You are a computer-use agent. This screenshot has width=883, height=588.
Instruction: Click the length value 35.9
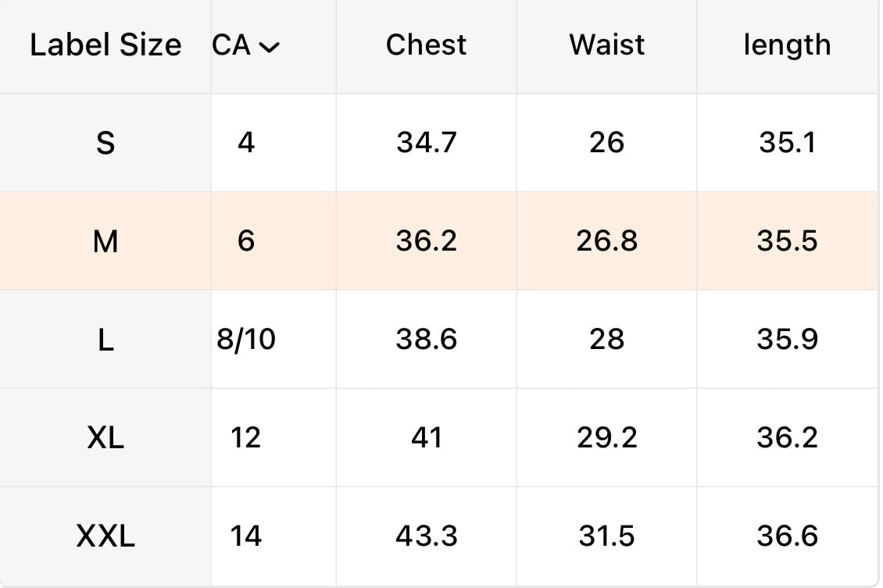click(x=787, y=340)
